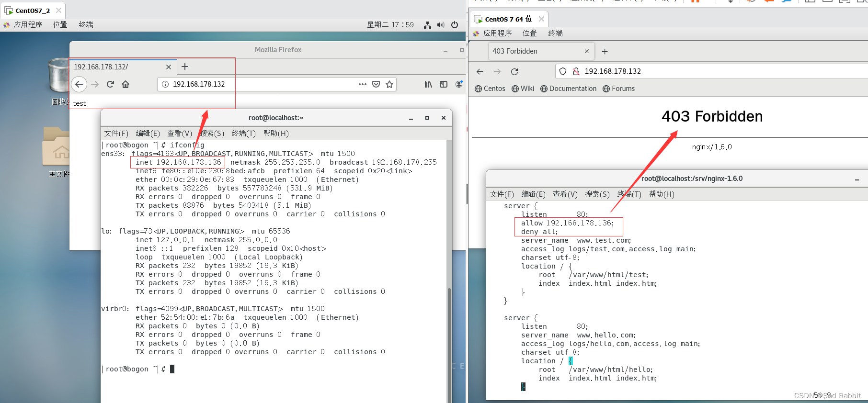Bookmark page with star icon in left Firefox

click(x=389, y=84)
